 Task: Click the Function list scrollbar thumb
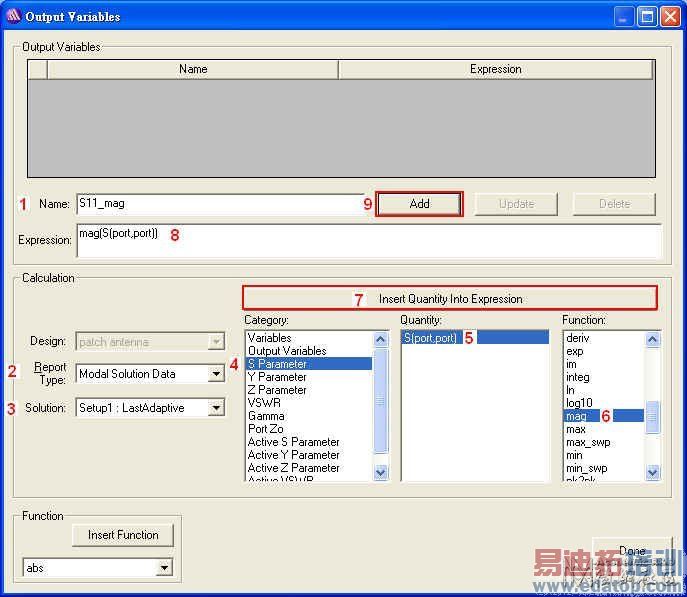click(x=652, y=417)
